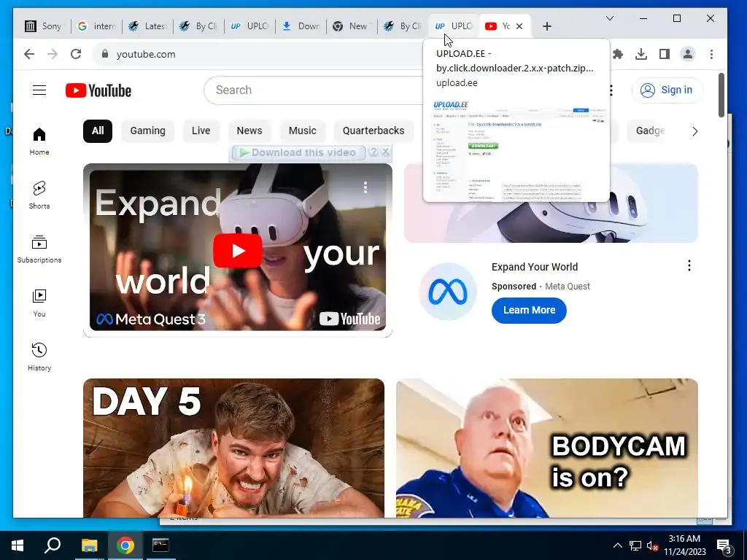
Task: Open the You section in sidebar
Action: coord(39,303)
